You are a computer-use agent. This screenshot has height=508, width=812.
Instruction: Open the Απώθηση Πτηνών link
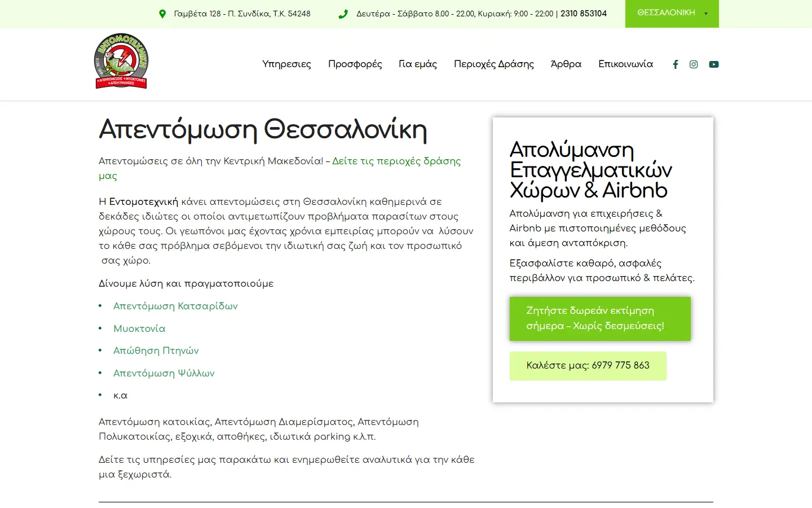point(156,351)
